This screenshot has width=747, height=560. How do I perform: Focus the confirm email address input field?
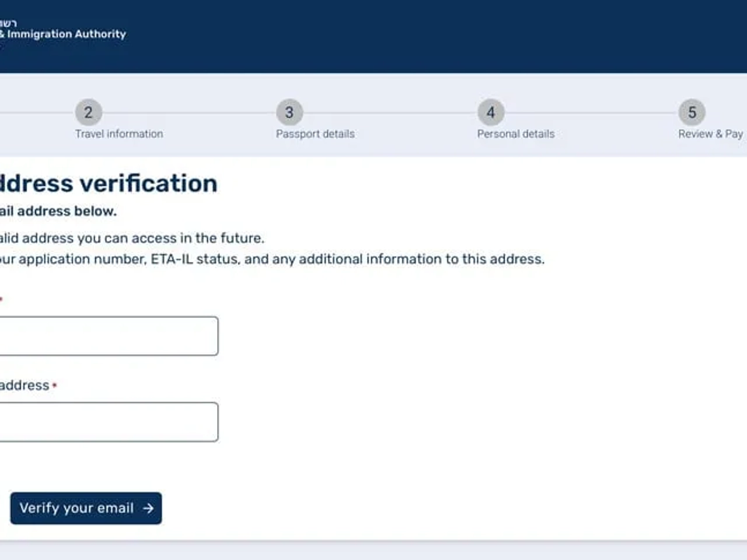[x=109, y=422]
